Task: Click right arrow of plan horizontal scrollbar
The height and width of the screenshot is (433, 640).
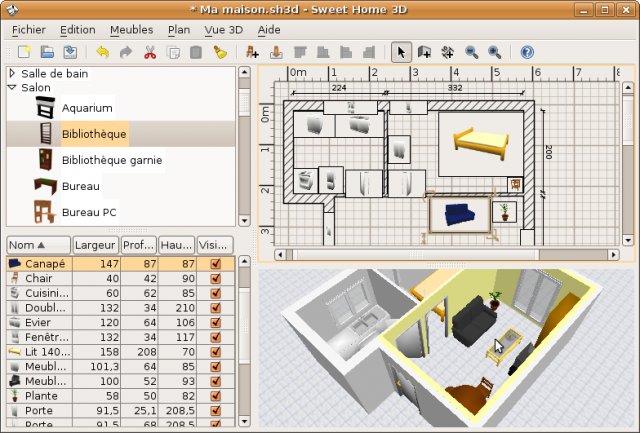Action: click(613, 255)
